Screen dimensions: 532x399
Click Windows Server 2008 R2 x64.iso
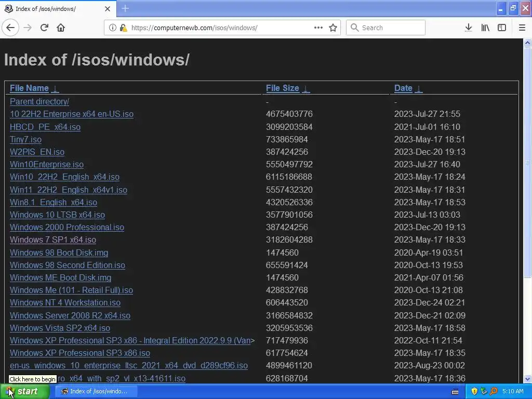pyautogui.click(x=70, y=315)
